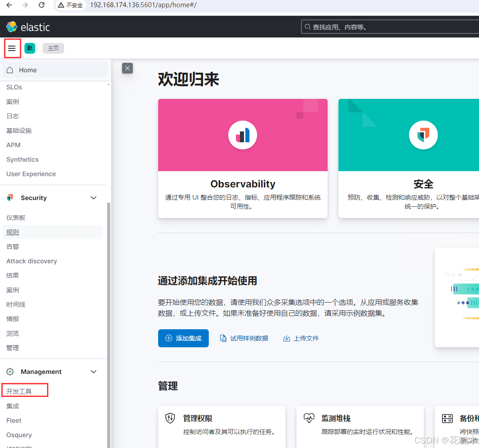Open 日志 in the sidebar
Screen dimensions: 479x448
point(13,116)
